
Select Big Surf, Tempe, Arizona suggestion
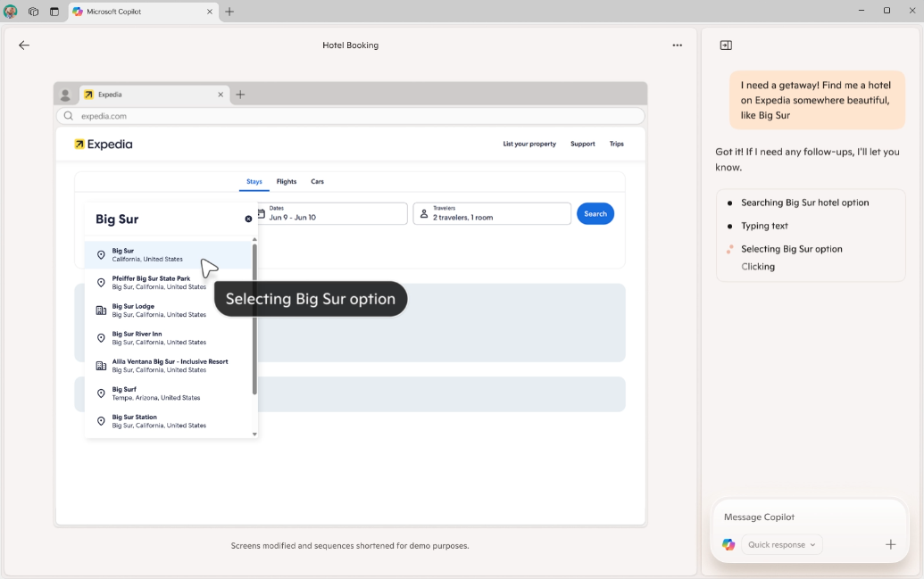point(168,393)
